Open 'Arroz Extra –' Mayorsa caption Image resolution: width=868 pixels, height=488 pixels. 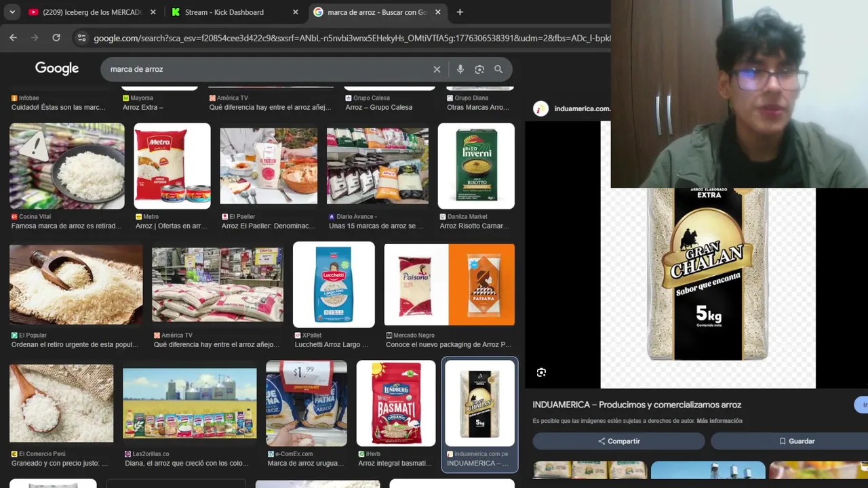(x=143, y=107)
